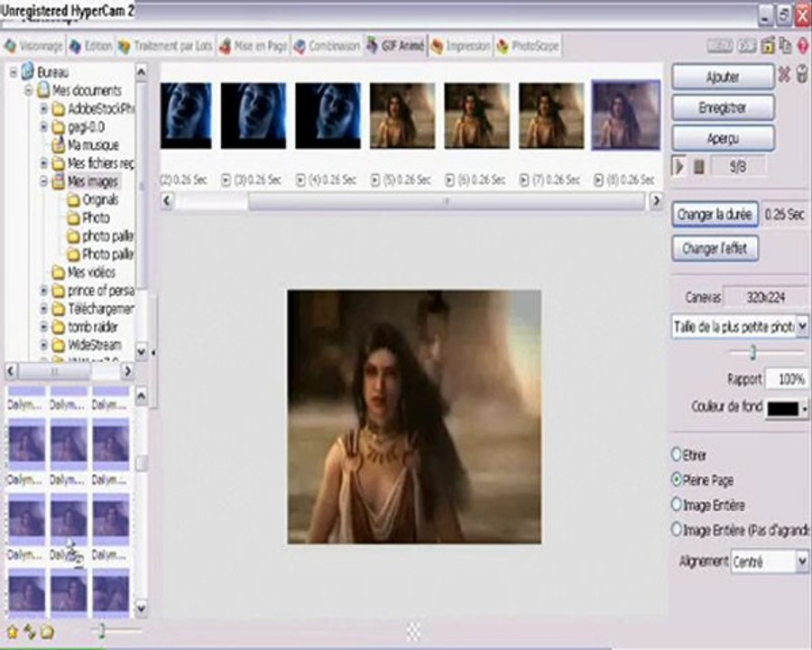Click the play icon beside frame (3) label

226,180
